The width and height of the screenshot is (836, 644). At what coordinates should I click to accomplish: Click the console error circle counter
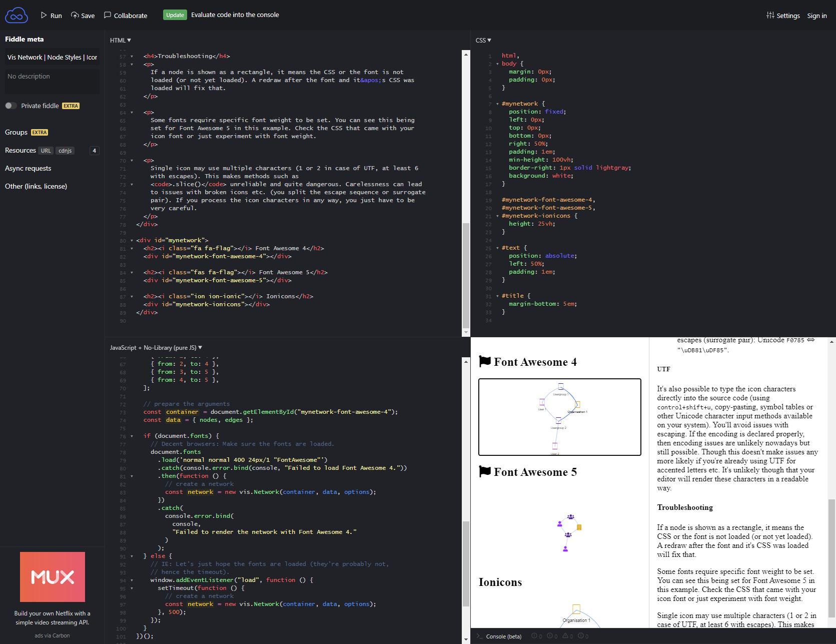point(535,636)
